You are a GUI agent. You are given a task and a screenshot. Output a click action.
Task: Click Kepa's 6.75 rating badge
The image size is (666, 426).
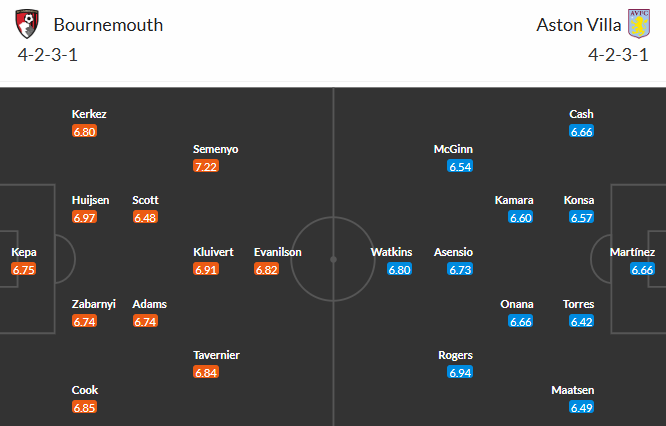[24, 269]
